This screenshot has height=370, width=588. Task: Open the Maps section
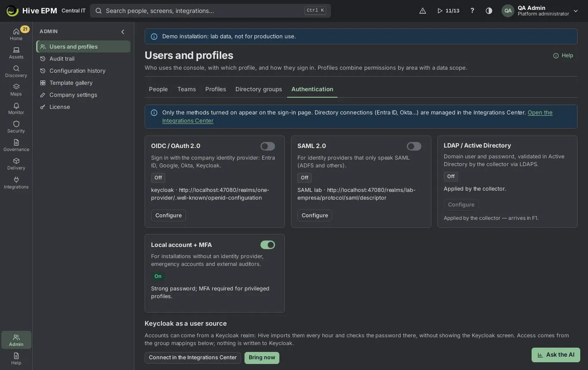(x=16, y=90)
